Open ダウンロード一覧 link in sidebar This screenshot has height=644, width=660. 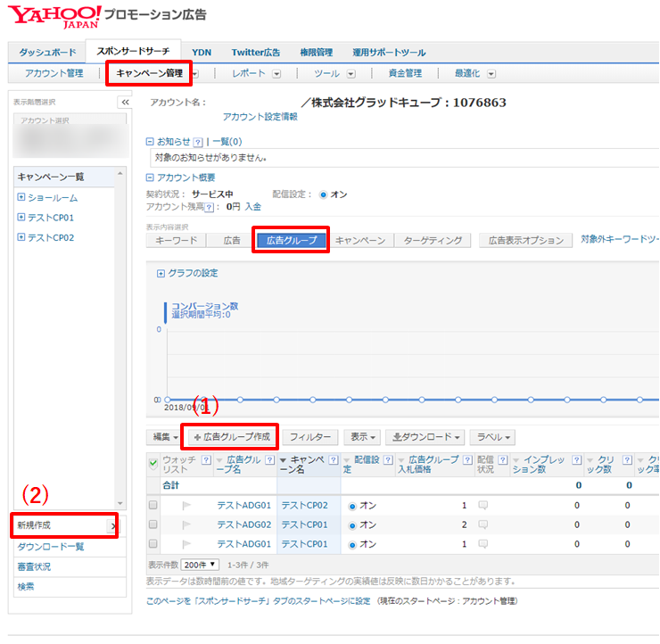51,547
